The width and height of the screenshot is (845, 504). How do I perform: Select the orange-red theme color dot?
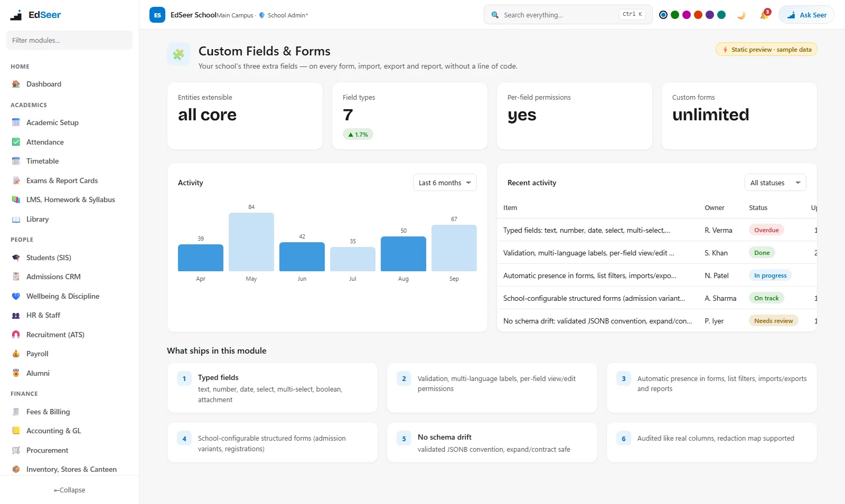coord(698,15)
